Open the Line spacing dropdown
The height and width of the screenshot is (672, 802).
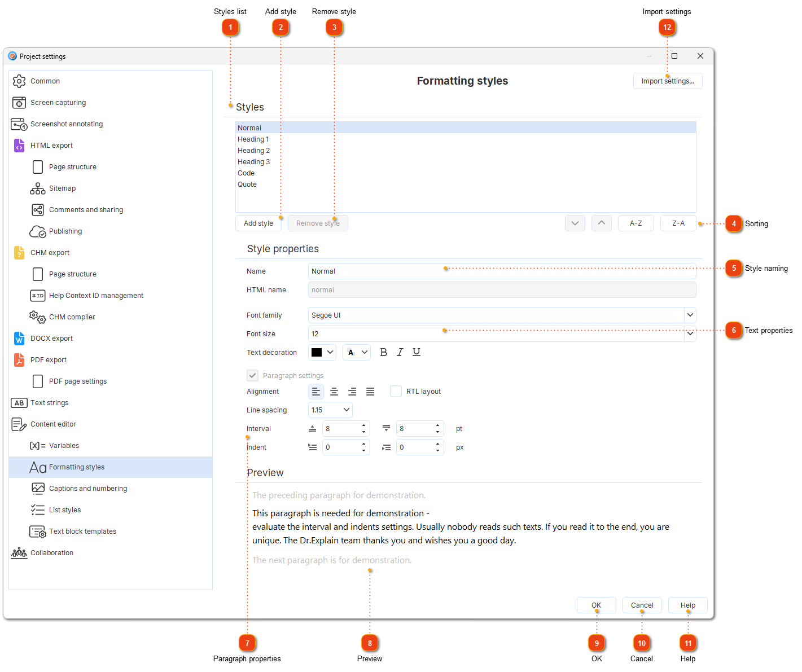pyautogui.click(x=330, y=410)
